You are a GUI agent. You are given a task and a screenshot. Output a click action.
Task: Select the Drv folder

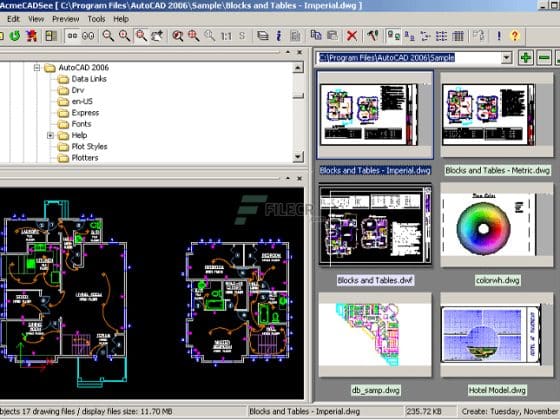[78, 90]
